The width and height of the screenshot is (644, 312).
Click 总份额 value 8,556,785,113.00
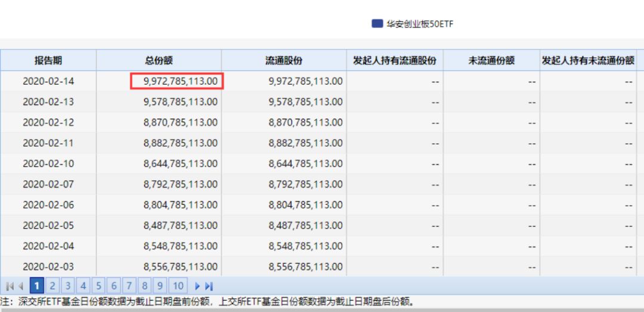(180, 267)
